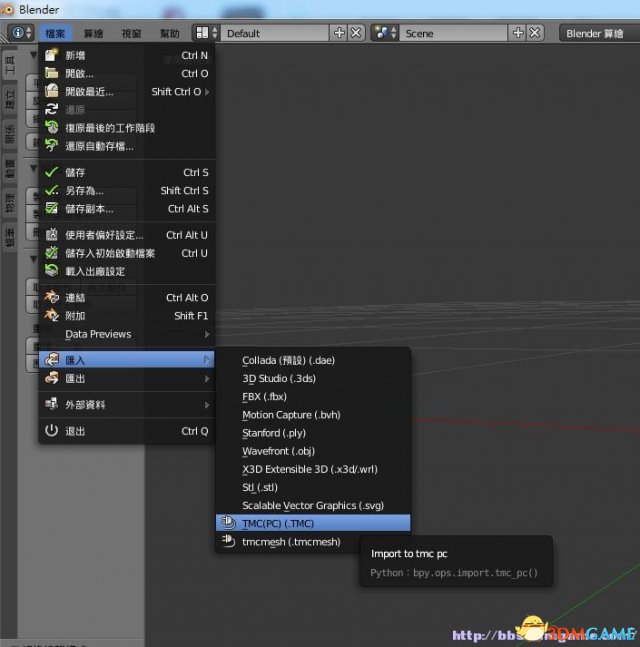This screenshot has height=647, width=640.
Task: Click the Quit (退出) power icon
Action: (52, 431)
